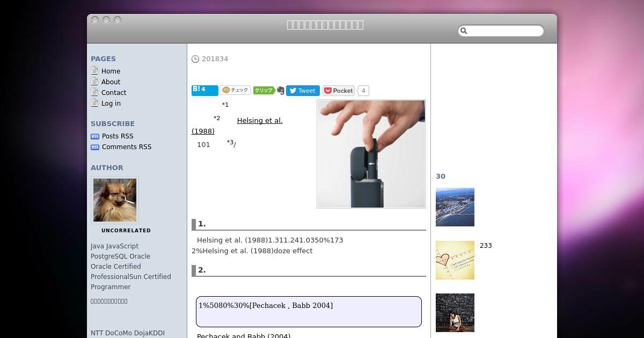Image resolution: width=644 pixels, height=338 pixels.
Task: Open the Home page link
Action: 111,71
